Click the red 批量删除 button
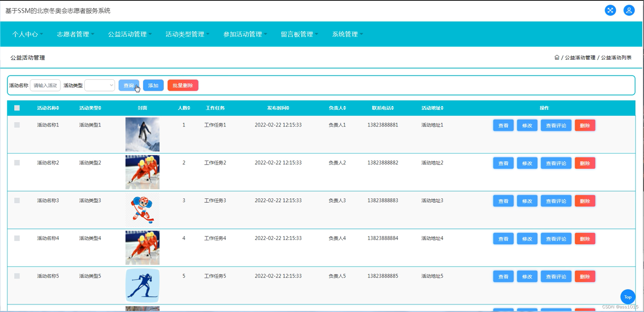644x312 pixels. (183, 85)
